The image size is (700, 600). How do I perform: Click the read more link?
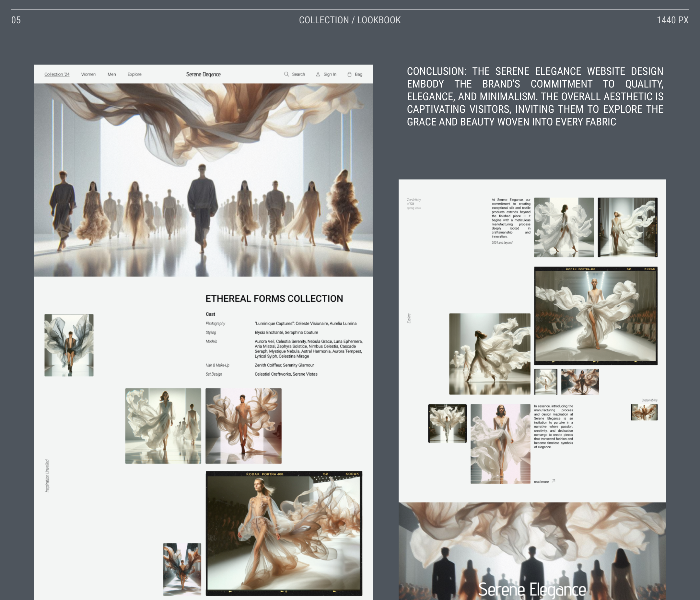541,482
